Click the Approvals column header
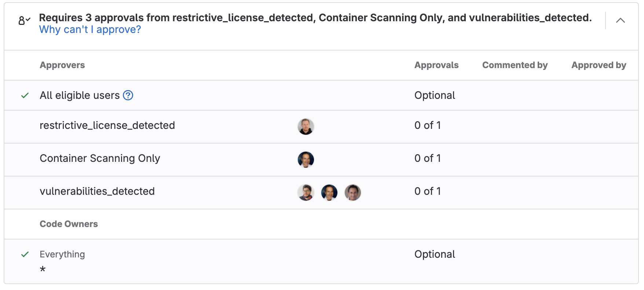This screenshot has width=644, height=290. tap(436, 65)
